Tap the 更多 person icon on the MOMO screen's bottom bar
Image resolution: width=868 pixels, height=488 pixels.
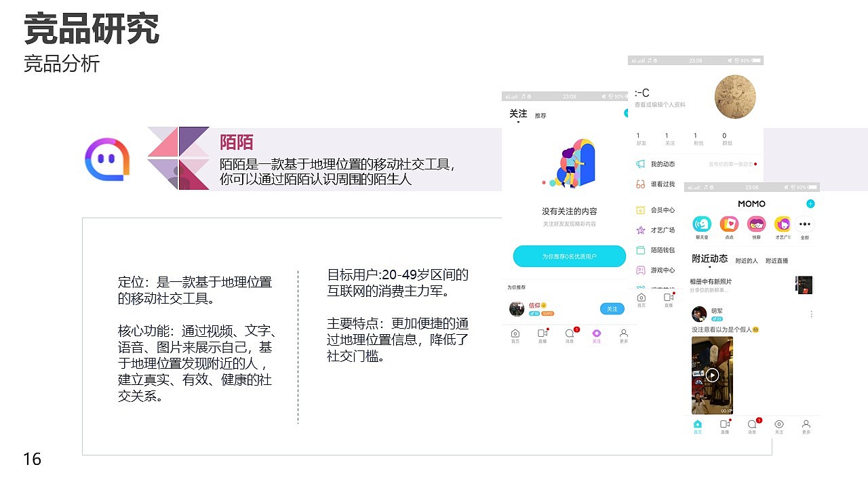pyautogui.click(x=806, y=426)
